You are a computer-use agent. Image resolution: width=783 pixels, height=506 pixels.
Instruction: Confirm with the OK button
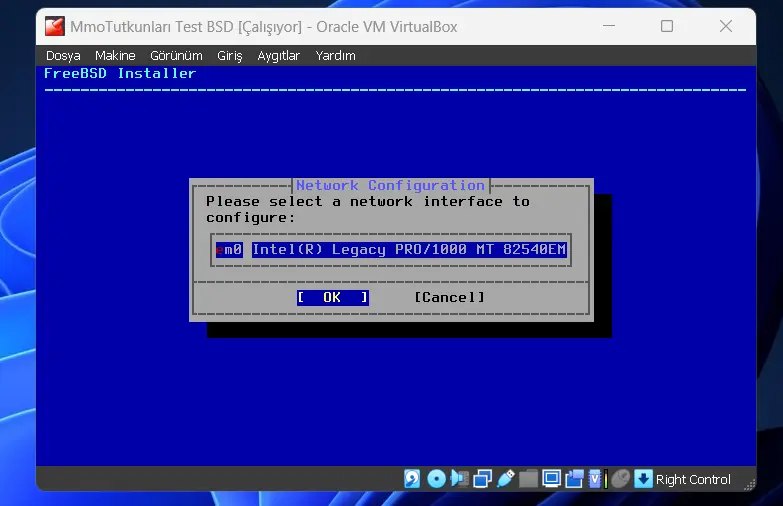333,298
